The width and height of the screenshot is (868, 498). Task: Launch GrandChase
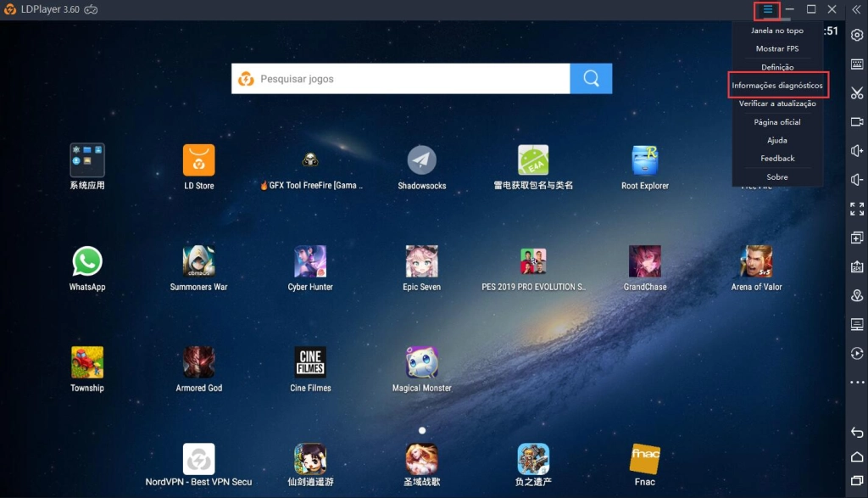[645, 269]
